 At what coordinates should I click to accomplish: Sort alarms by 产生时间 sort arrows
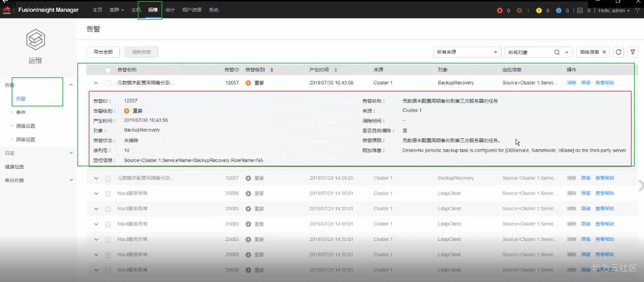[335, 70]
